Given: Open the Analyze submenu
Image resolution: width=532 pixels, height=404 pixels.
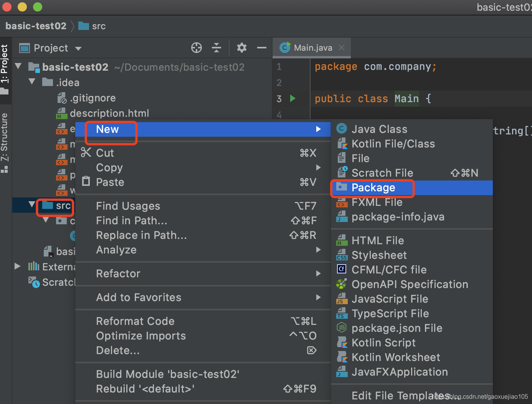Looking at the screenshot, I should click(203, 250).
